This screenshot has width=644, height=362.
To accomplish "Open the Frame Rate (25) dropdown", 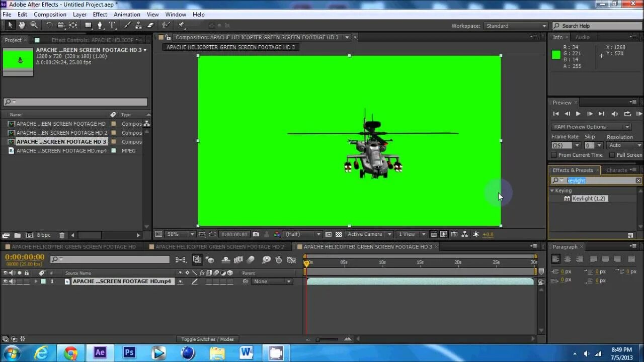I will tap(566, 145).
